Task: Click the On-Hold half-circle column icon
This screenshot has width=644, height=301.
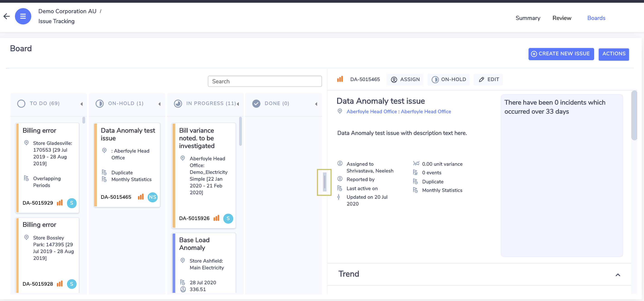Action: pyautogui.click(x=99, y=103)
